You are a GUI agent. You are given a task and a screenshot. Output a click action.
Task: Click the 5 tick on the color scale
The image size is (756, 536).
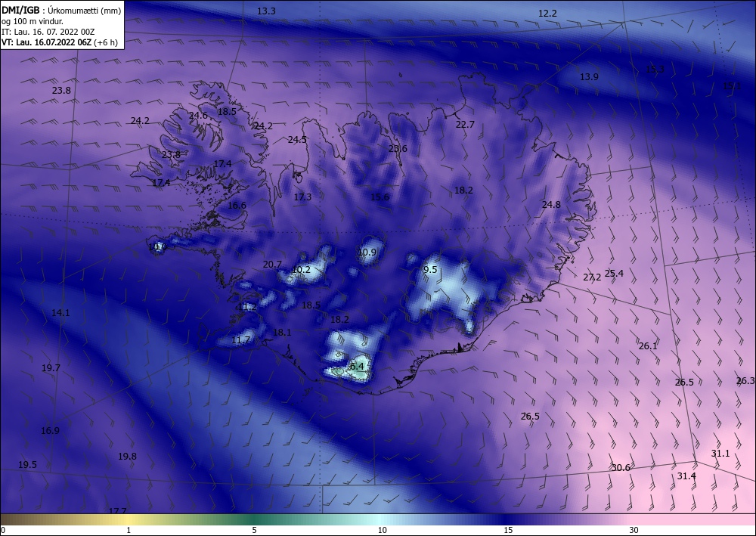254,530
